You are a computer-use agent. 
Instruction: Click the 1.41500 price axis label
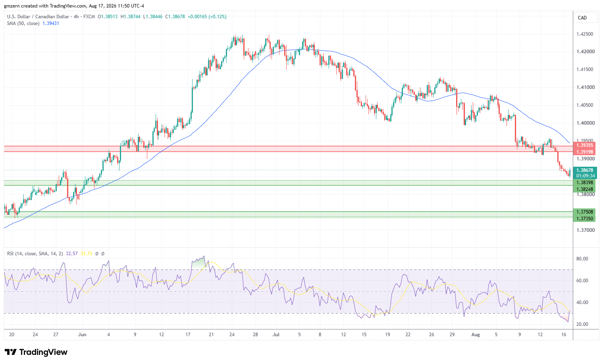585,69
